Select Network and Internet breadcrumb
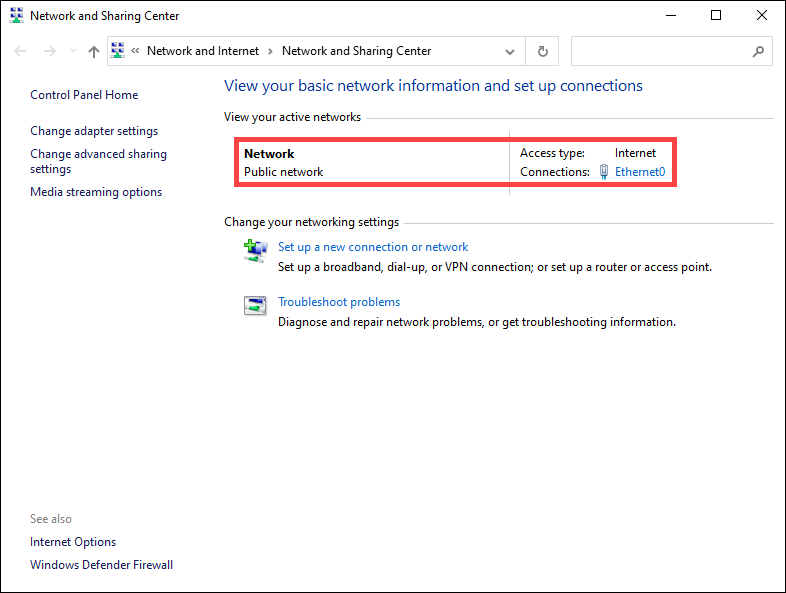Viewport: 786px width, 593px height. click(202, 51)
